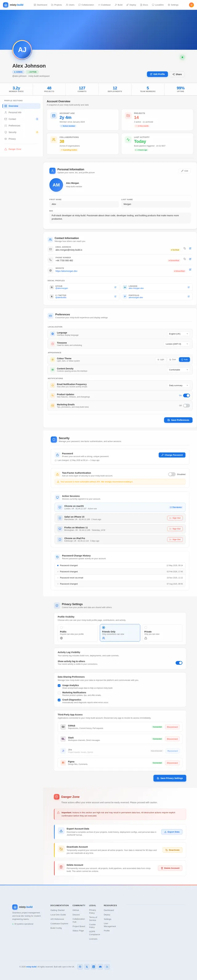Copy the phone number +44 7700 900 482
The width and height of the screenshot is (197, 980).
184,259
